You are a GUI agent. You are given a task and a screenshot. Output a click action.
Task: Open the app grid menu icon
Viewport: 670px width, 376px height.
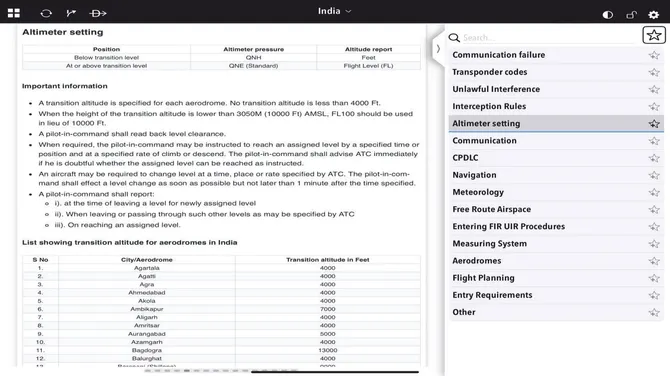[14, 13]
